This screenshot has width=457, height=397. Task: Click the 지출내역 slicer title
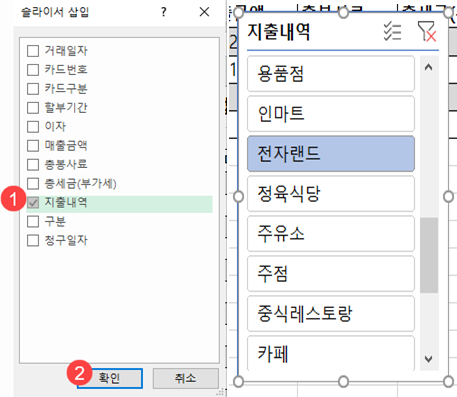279,32
